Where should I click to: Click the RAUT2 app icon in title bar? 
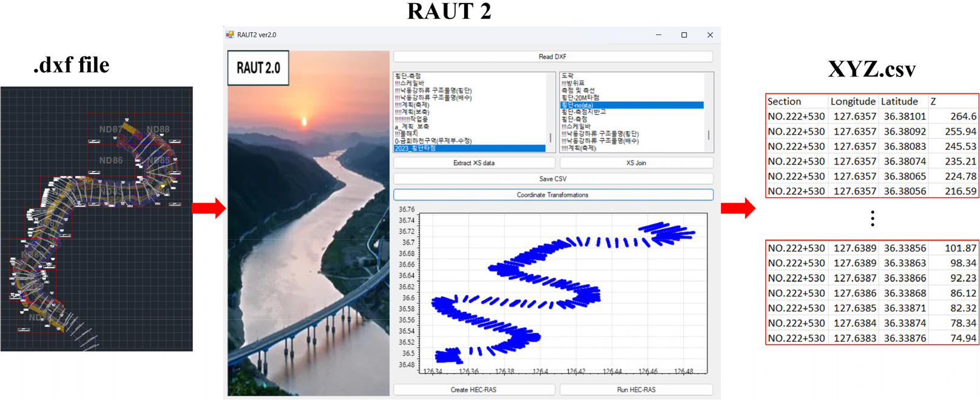[x=230, y=35]
